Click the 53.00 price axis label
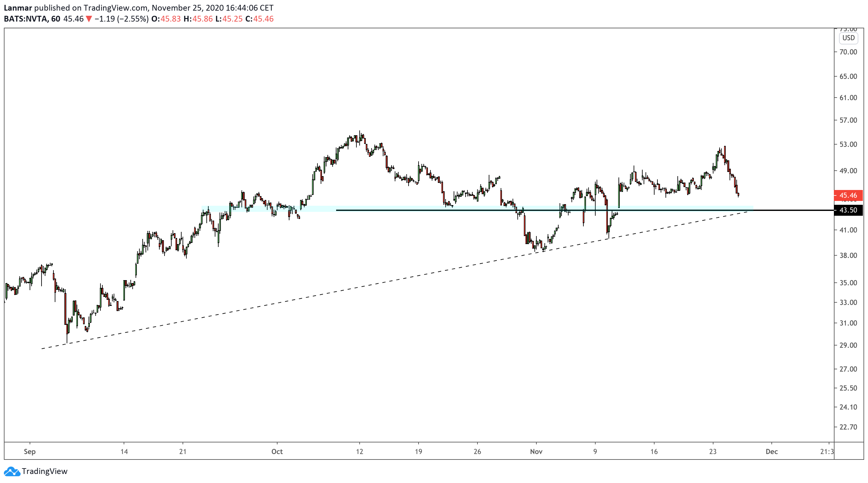 tap(848, 144)
